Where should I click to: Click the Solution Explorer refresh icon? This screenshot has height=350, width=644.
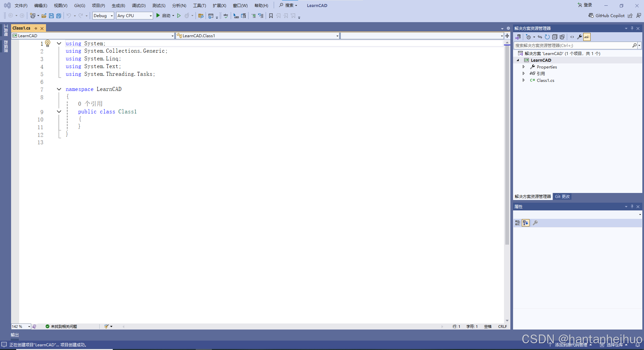pos(547,37)
